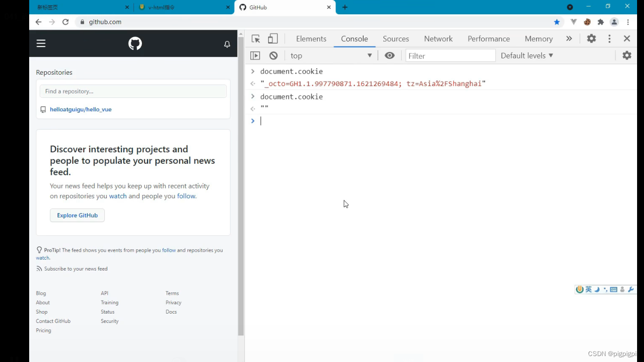Open the JavaScript context top dropdown
This screenshot has width=644, height=362.
(x=331, y=56)
